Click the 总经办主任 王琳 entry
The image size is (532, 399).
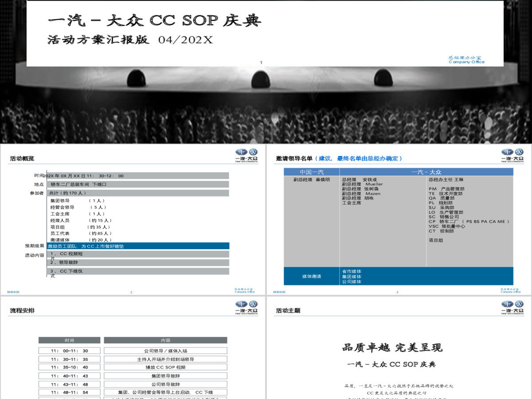coord(446,180)
